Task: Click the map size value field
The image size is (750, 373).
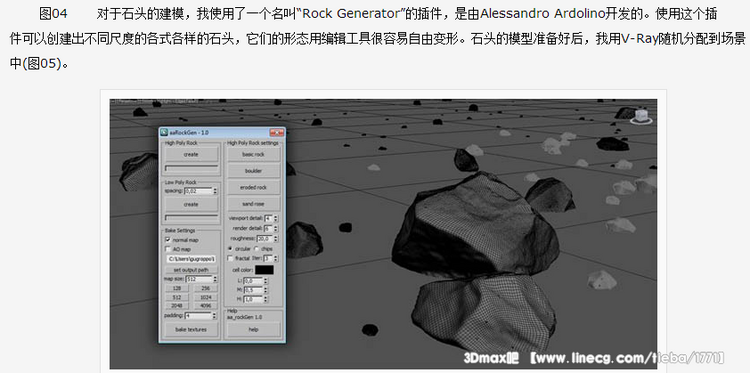Action: 199,279
